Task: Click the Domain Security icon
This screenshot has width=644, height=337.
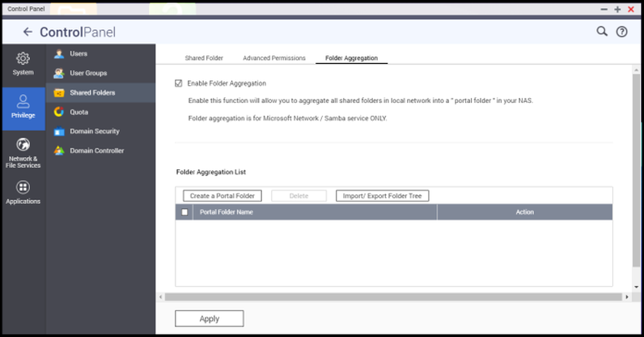Action: click(x=59, y=131)
